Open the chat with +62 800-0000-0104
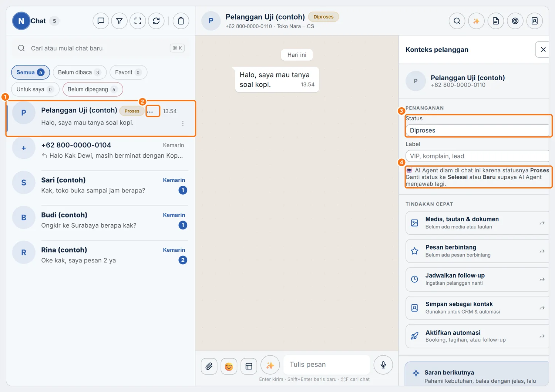 [x=101, y=150]
